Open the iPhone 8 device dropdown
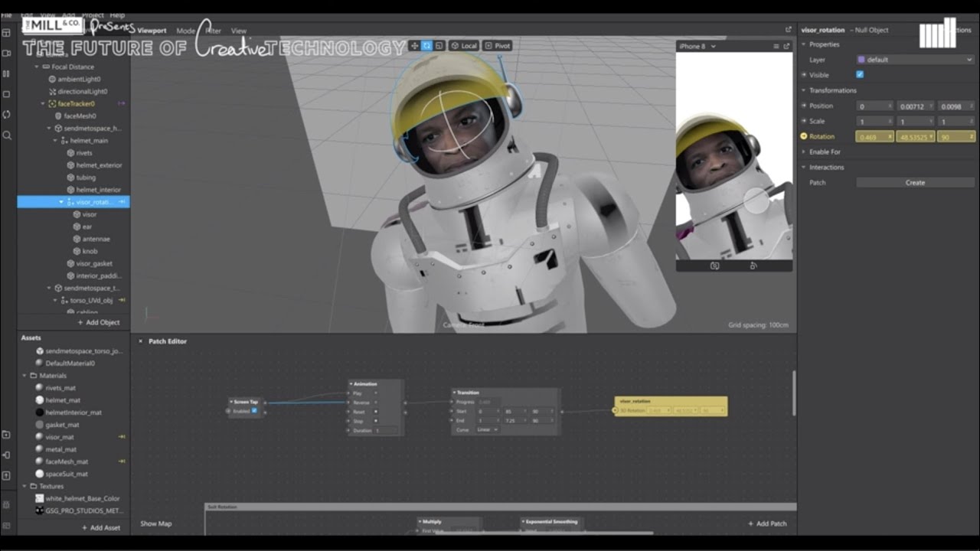The image size is (980, 551). tap(697, 46)
